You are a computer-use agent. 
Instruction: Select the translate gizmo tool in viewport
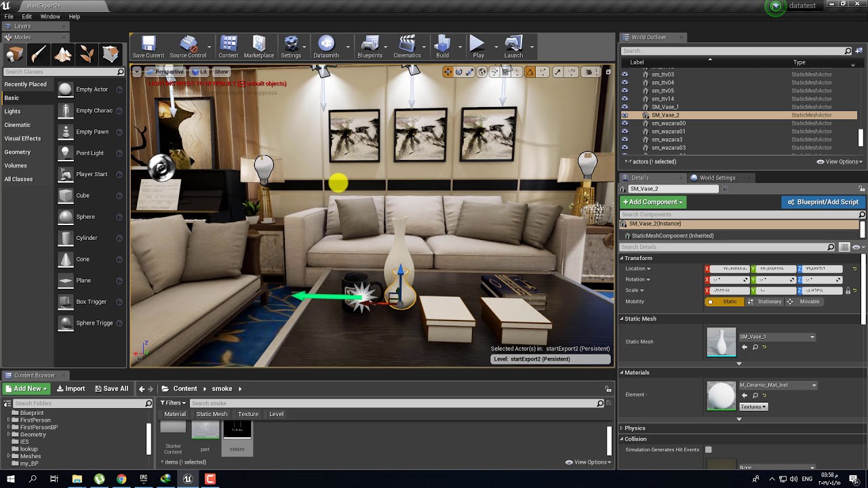[448, 72]
